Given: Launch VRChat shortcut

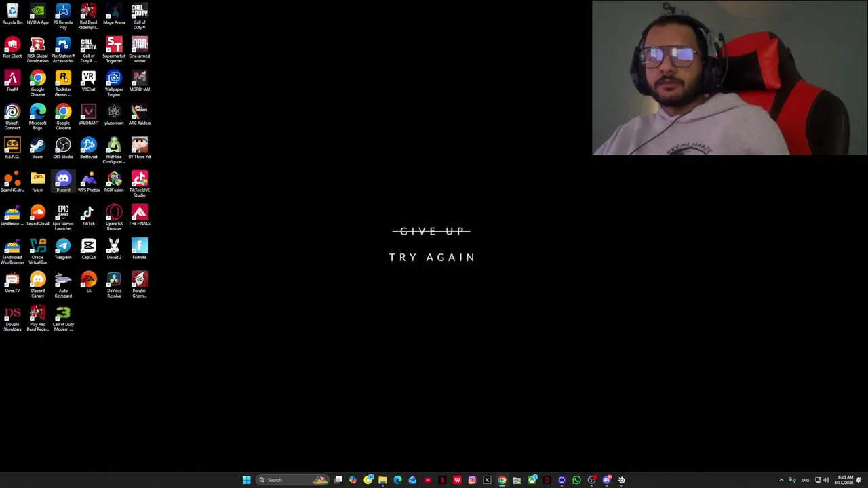Looking at the screenshot, I should (x=88, y=82).
